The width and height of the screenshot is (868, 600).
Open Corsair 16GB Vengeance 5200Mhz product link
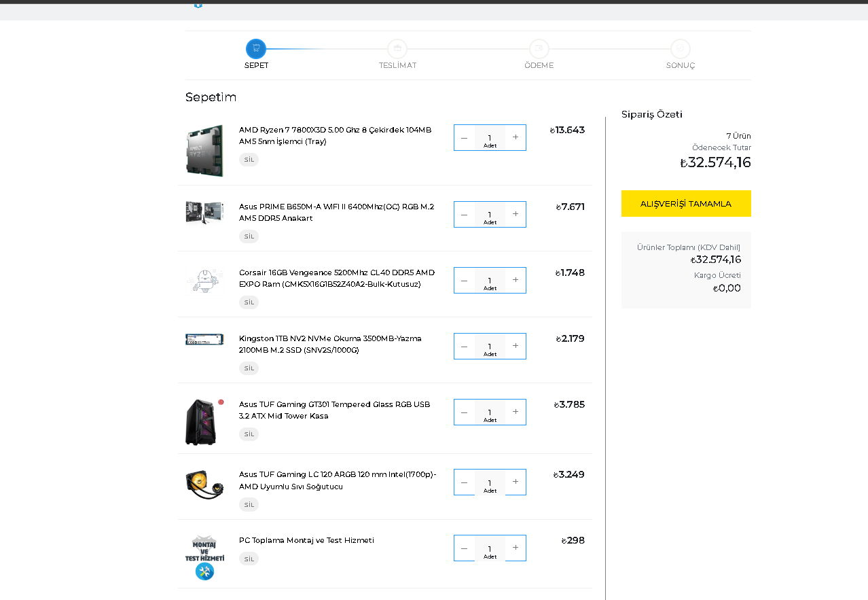[x=337, y=278]
